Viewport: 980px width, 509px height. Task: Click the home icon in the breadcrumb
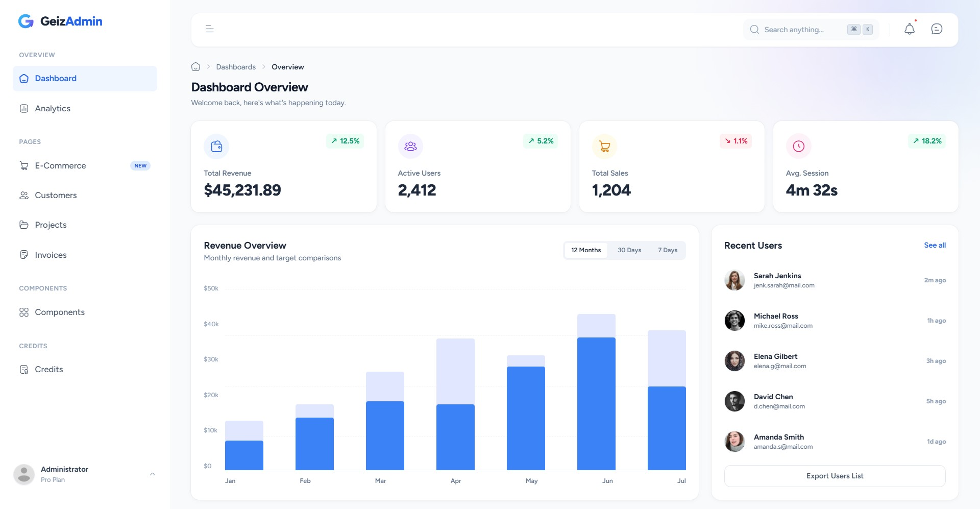[195, 66]
